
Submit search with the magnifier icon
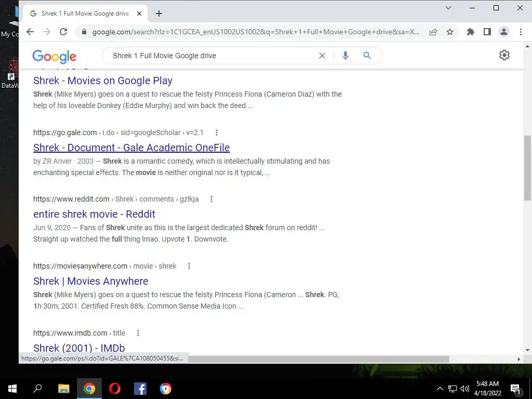pos(367,55)
